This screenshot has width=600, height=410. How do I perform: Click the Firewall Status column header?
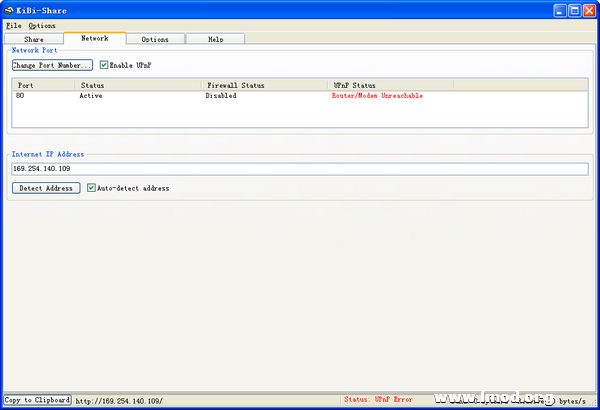click(264, 86)
